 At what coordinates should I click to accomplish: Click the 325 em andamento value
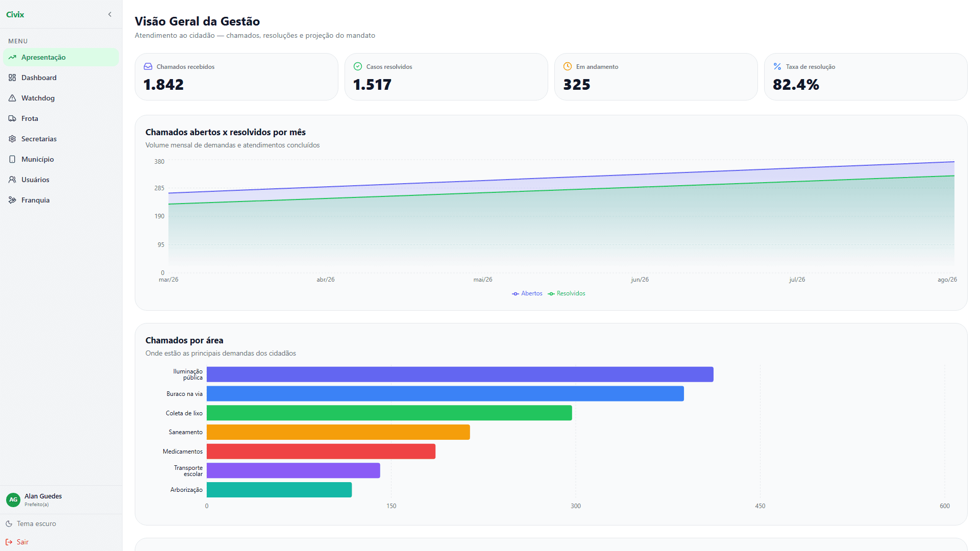[577, 85]
